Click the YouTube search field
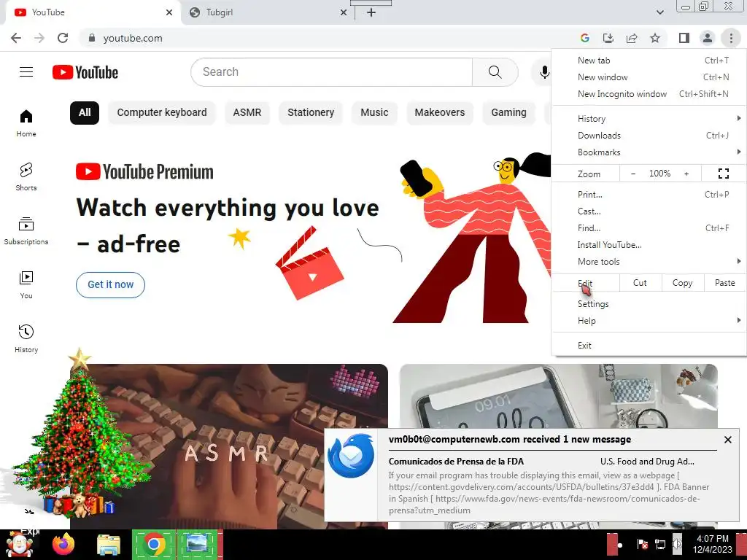 coord(332,72)
